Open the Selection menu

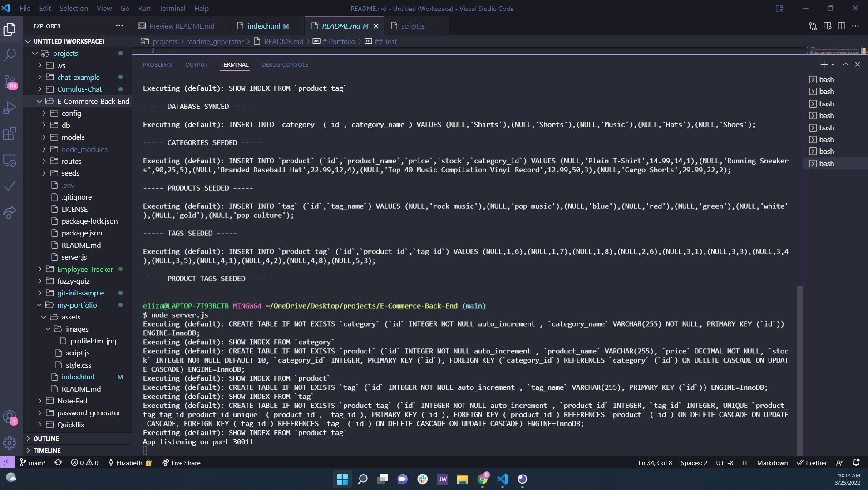pyautogui.click(x=74, y=8)
